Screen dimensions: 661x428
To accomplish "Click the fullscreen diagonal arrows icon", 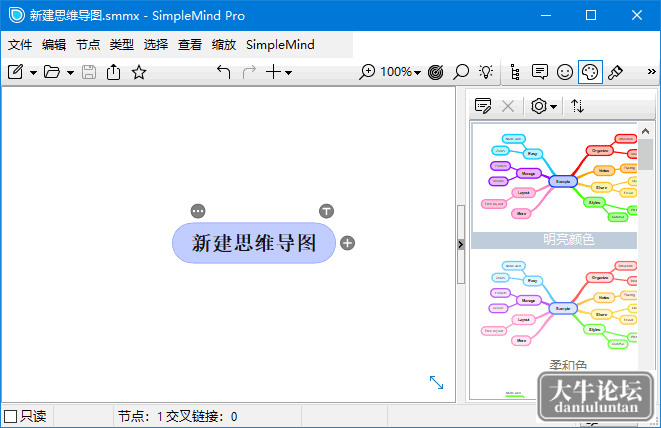I will (436, 382).
